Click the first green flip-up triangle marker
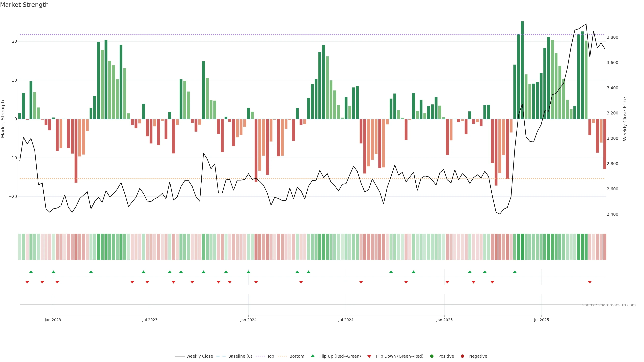 [x=31, y=272]
